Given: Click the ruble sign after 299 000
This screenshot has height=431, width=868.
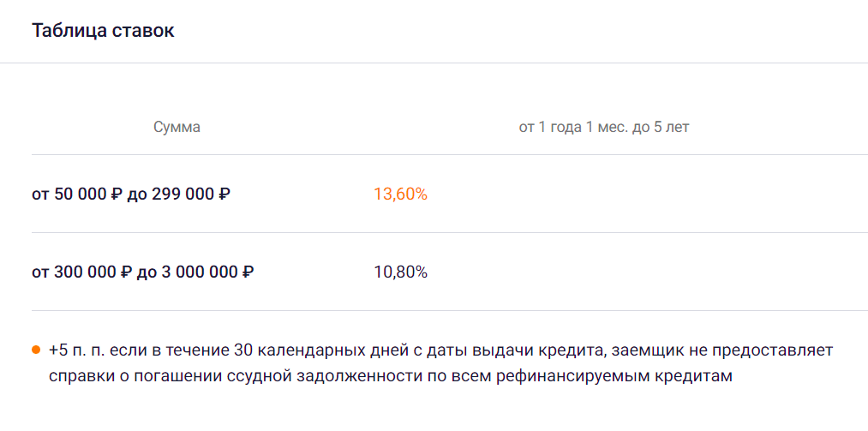Looking at the screenshot, I should [224, 195].
